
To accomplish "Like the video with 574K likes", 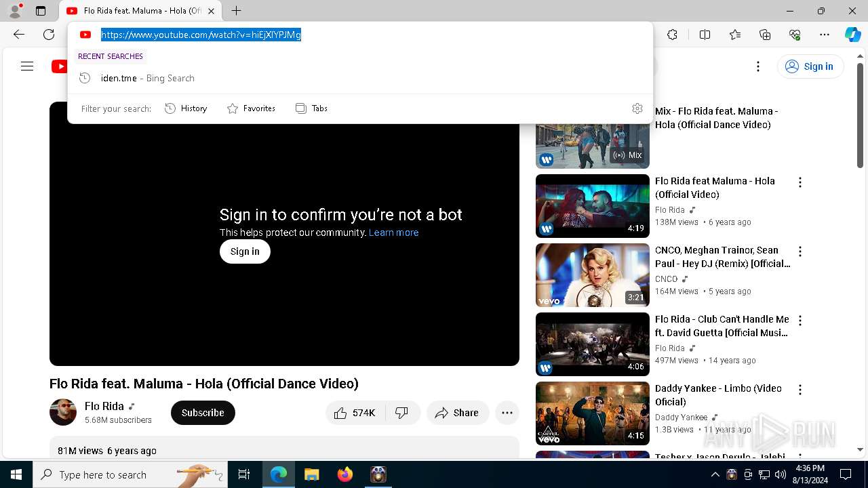I will 355,413.
